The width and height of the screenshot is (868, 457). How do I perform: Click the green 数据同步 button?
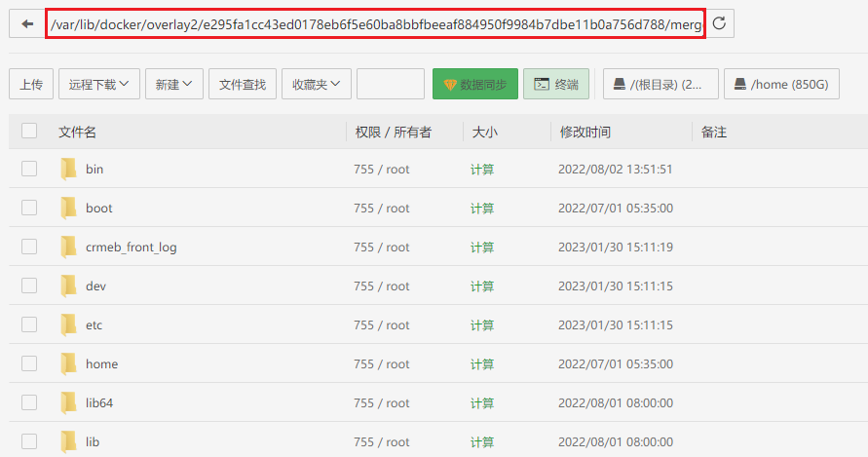coord(475,84)
